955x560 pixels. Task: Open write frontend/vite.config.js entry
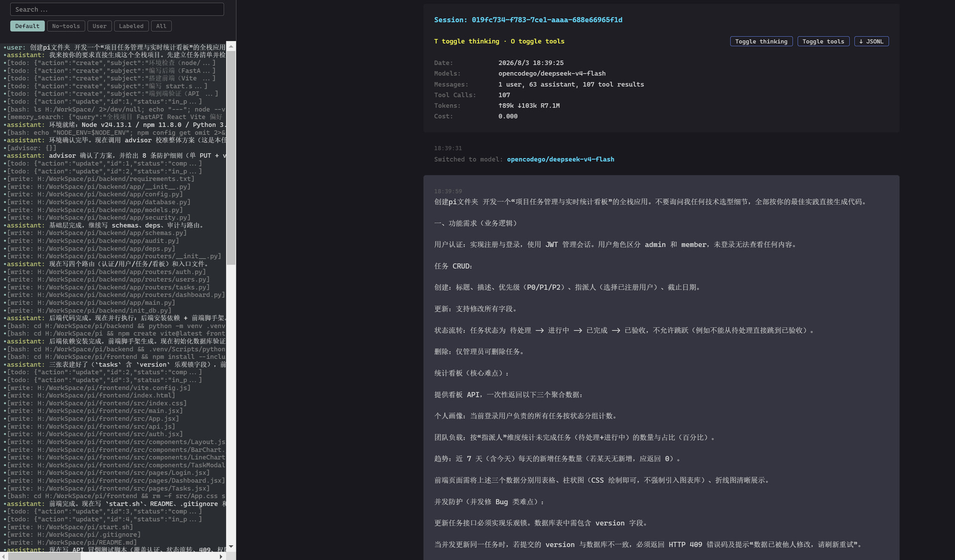tap(98, 388)
